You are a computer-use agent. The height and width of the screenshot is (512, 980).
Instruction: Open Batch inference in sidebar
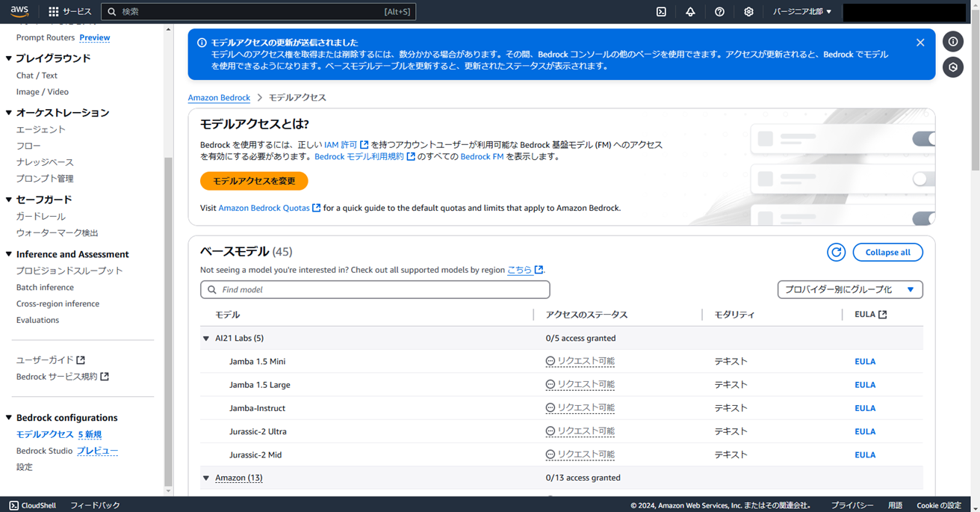[45, 287]
